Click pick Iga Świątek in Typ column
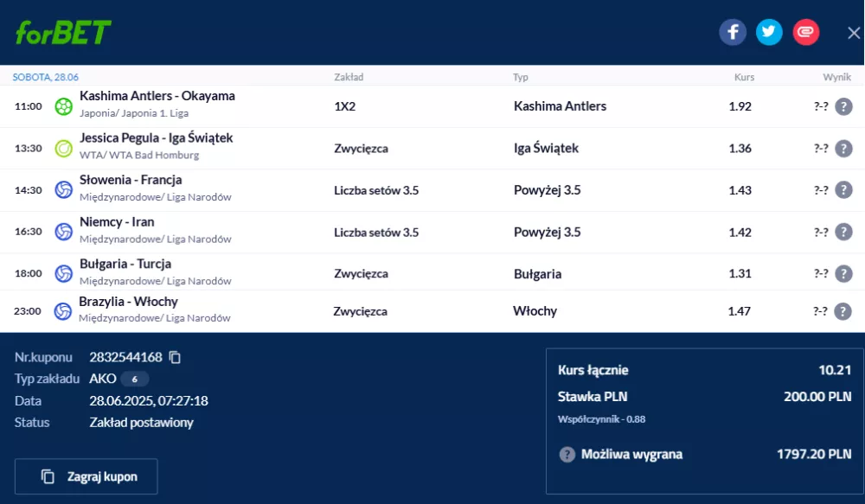 click(546, 149)
